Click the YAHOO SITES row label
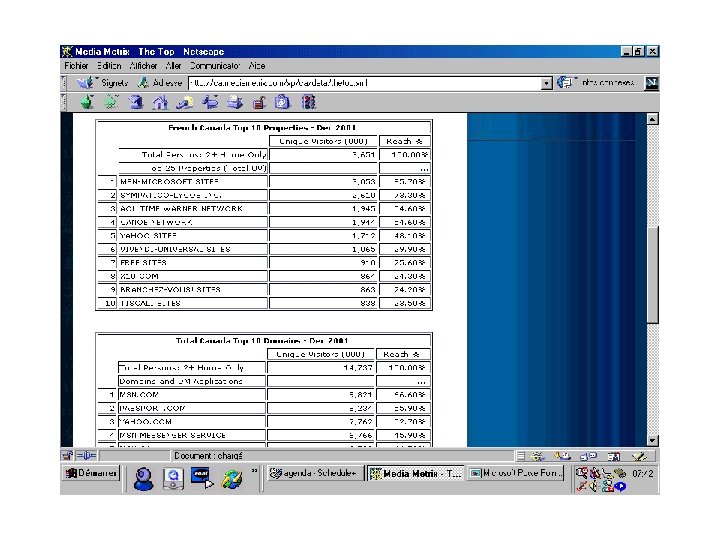This screenshot has width=720, height=540. coord(148,236)
